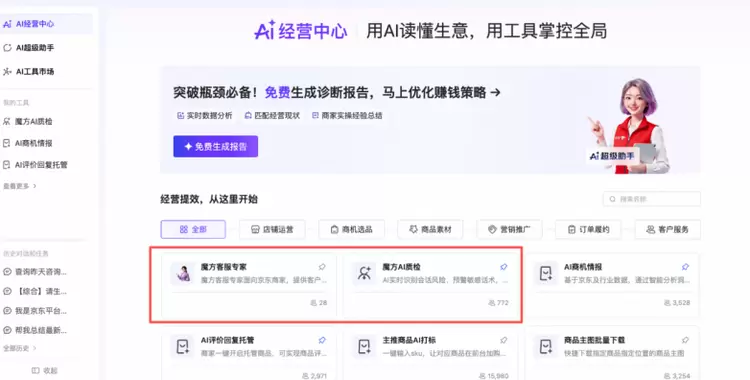Viewport: 750px width, 380px height.
Task: Open 魔方AI质检 under 我的工具 in the sidebar
Action: point(28,122)
